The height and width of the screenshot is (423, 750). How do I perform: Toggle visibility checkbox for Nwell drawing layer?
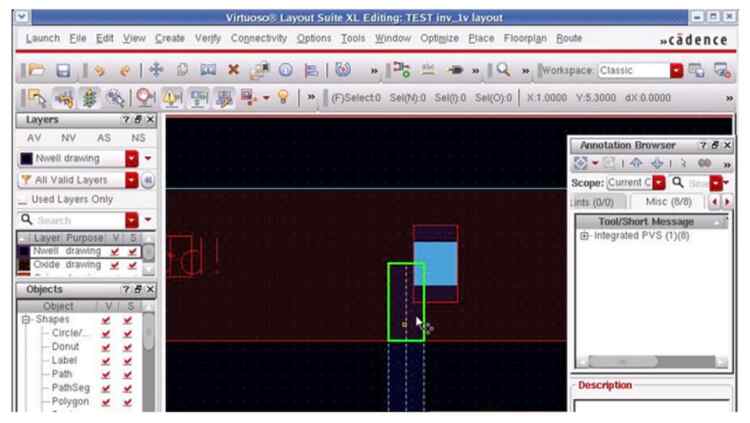pos(116,252)
